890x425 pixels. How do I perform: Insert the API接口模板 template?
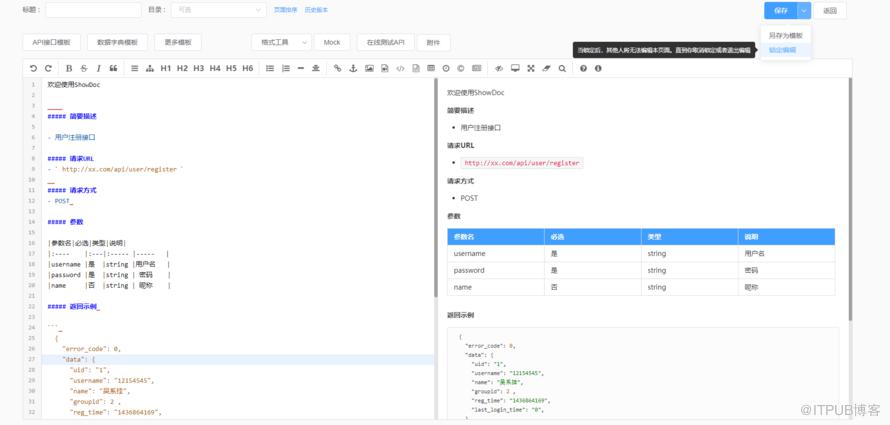pyautogui.click(x=52, y=42)
